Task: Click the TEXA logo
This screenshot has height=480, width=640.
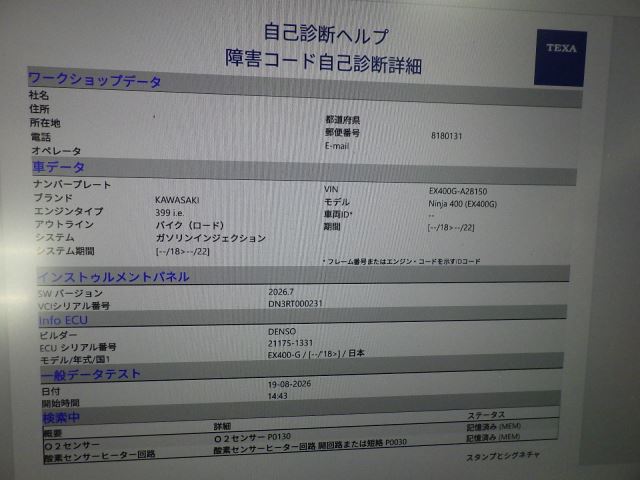Action: coord(560,58)
